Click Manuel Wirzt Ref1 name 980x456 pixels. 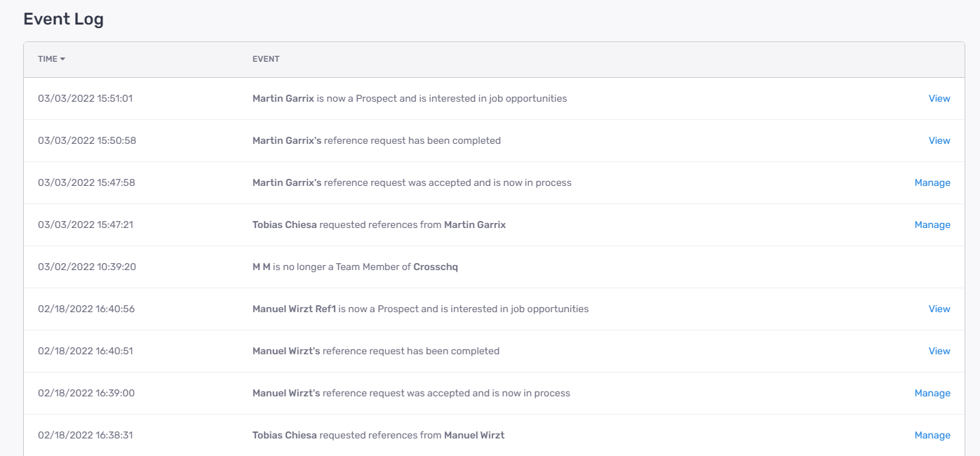(294, 309)
